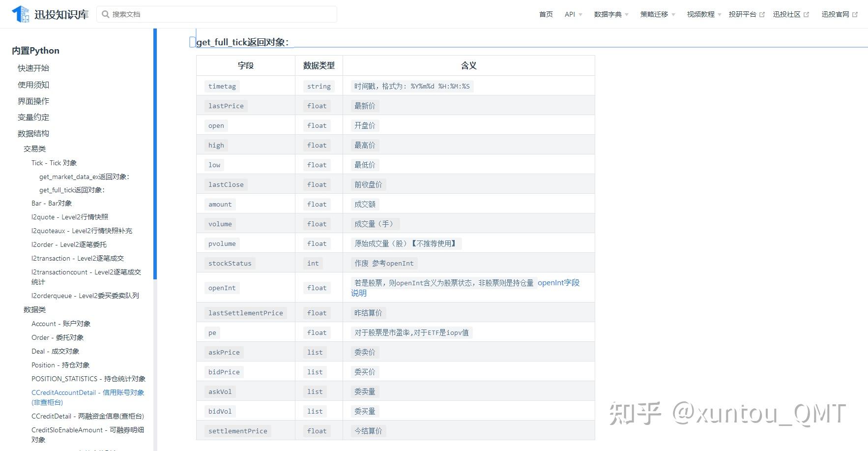Screen dimensions: 868x451
Task: Select get_full_tick返回对象 sidebar entry
Action: 72,190
